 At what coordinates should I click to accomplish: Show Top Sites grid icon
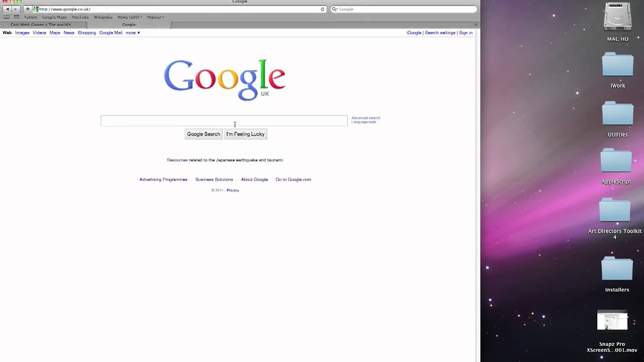17,17
